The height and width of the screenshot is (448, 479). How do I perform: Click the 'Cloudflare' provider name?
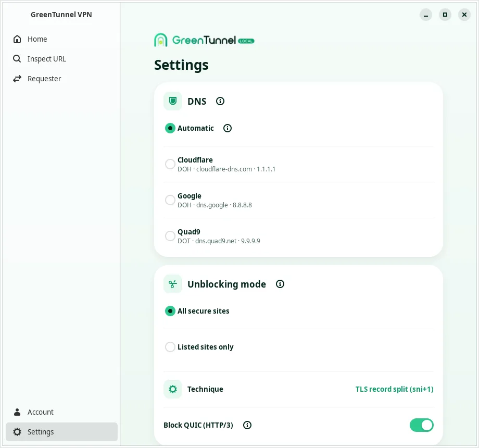(x=195, y=160)
